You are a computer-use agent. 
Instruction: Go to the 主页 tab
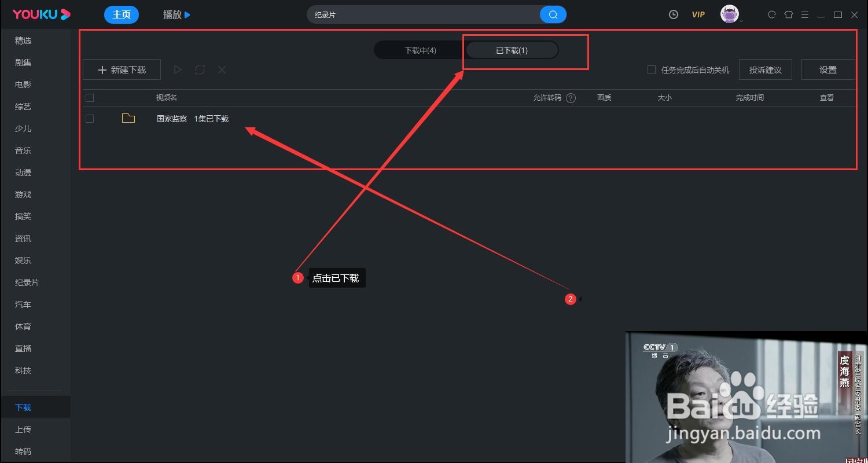point(122,14)
